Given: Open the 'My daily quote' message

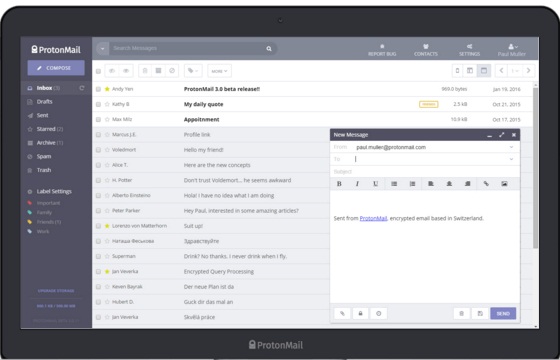Looking at the screenshot, I should [204, 104].
